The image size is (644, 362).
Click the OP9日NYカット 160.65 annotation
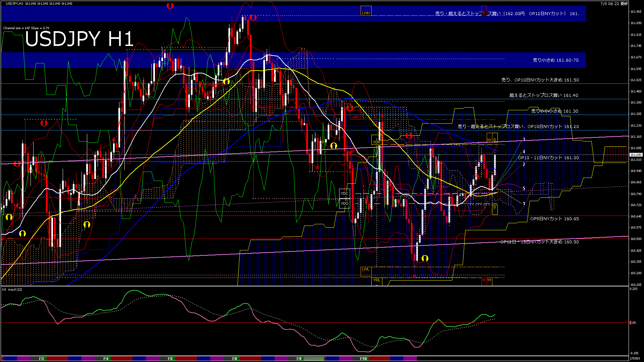554,219
